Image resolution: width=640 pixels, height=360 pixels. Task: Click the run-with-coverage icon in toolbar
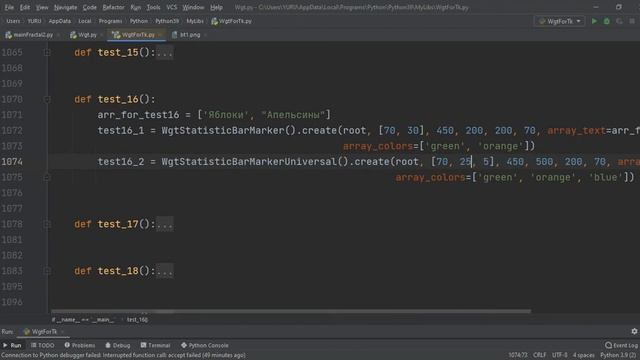click(619, 21)
